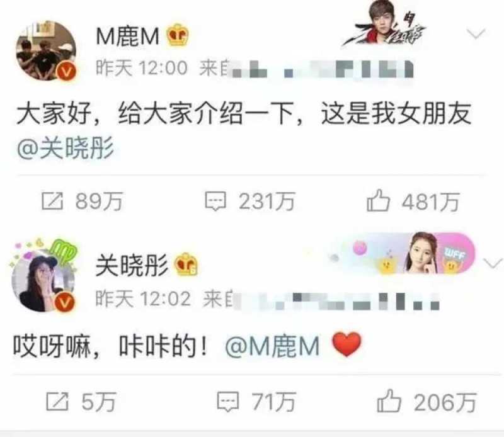Click the @M鹿M mention link
504x437 pixels.
tap(272, 346)
